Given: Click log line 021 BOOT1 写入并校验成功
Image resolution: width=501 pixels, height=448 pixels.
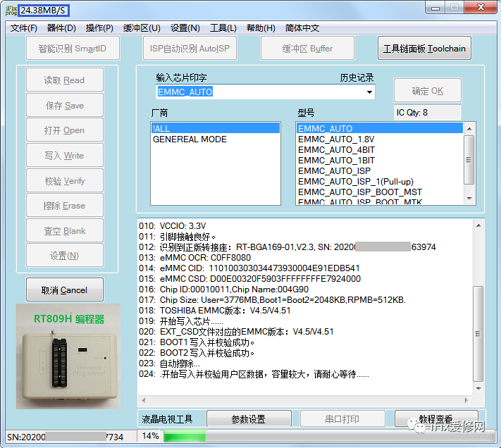Looking at the screenshot, I should coord(197,342).
